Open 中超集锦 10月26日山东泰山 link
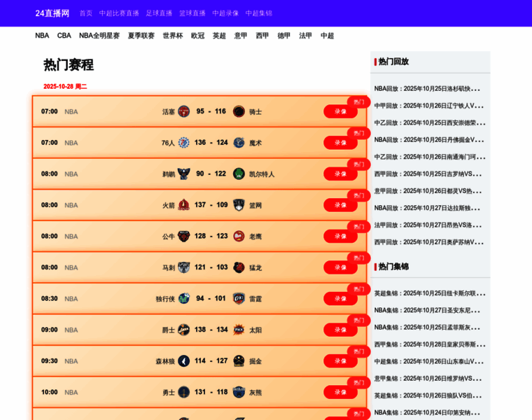 (429, 362)
